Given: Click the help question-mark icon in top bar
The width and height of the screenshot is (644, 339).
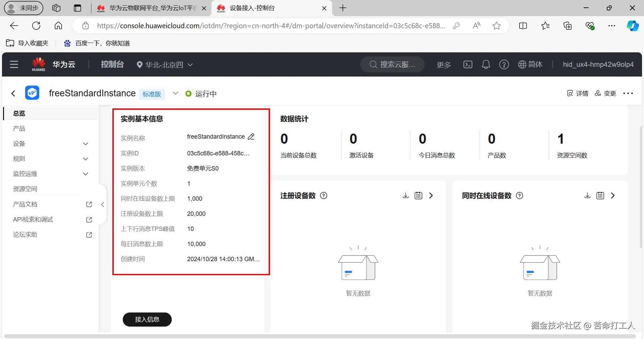Looking at the screenshot, I should (x=504, y=64).
